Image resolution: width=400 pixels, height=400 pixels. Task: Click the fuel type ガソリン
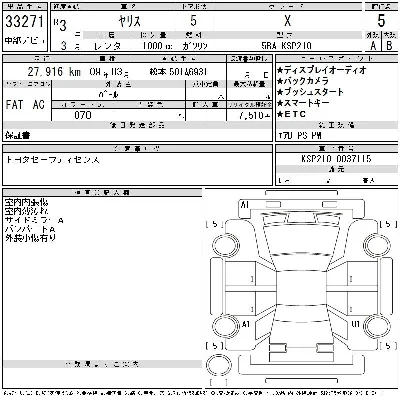[195, 46]
